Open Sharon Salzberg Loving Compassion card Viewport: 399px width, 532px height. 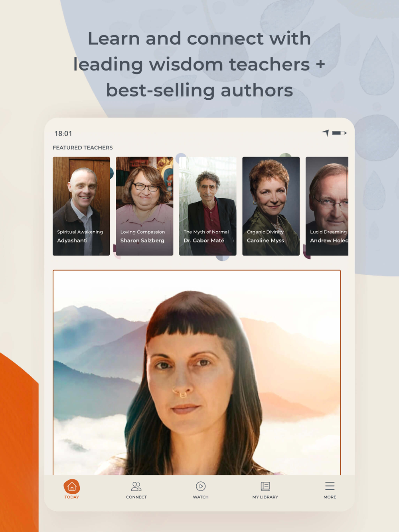point(144,206)
